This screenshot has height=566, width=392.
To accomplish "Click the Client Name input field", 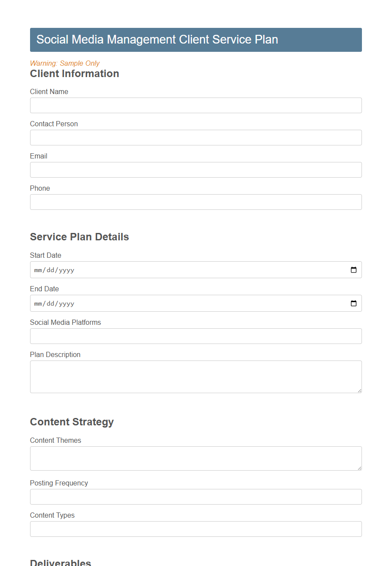I will click(195, 105).
